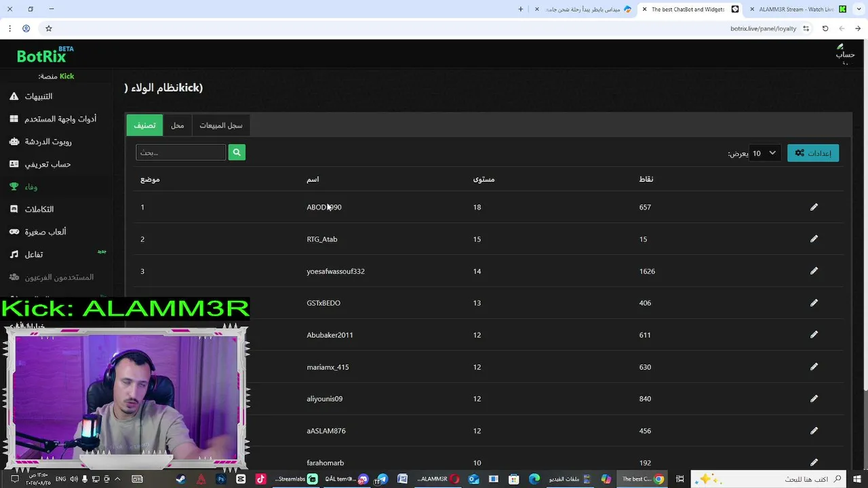Open Chrome in the taskbar

coord(658,479)
